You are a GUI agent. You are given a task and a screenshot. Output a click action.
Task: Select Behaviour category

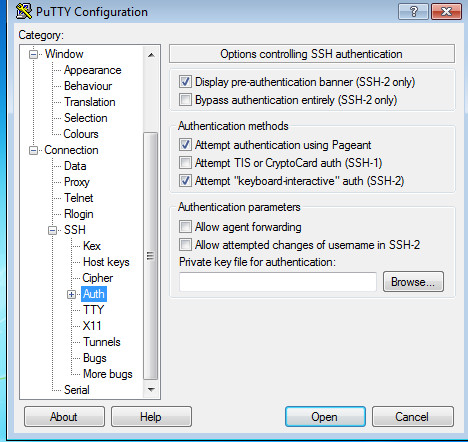pyautogui.click(x=88, y=86)
